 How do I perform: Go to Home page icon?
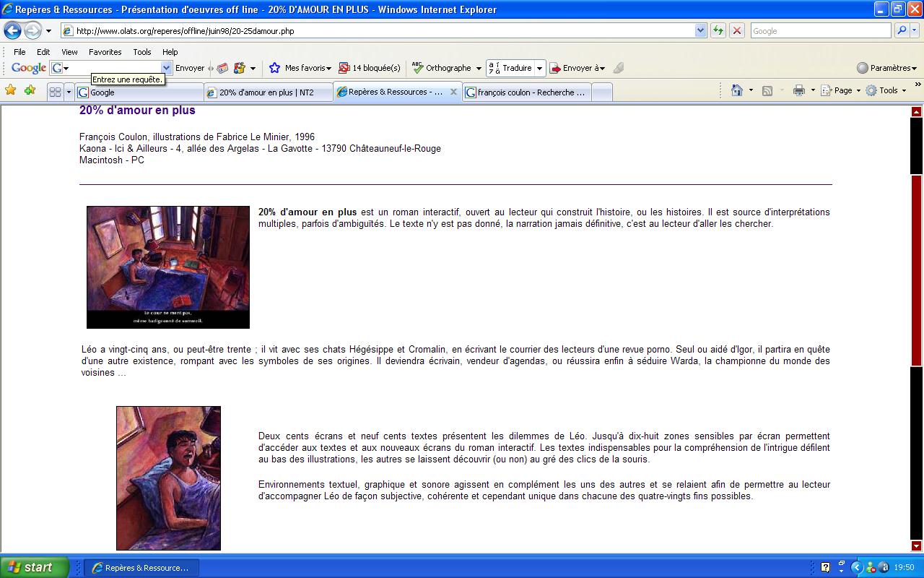click(737, 90)
